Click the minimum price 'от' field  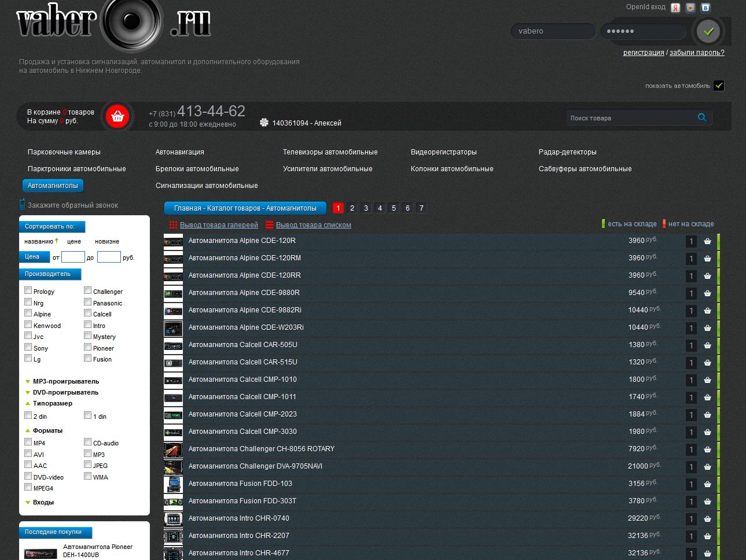[x=73, y=257]
